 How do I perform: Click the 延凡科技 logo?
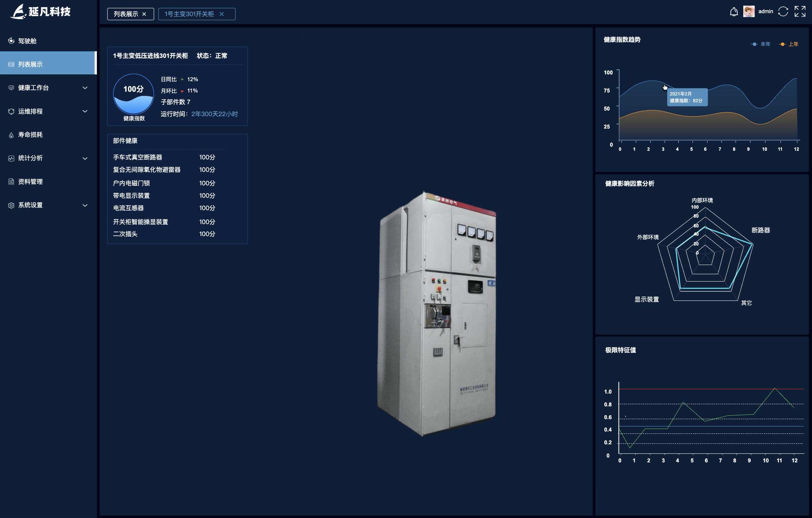41,12
